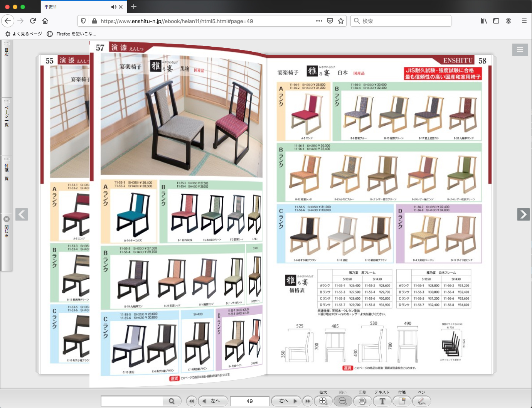Screen dimensions: 532x408
Task: Bookmark this page with the star icon
Action: pyautogui.click(x=341, y=21)
